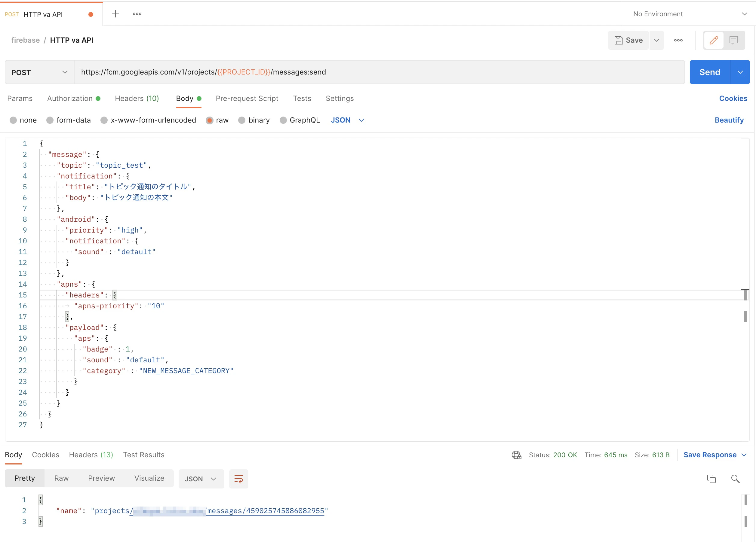
Task: Click the response network globe icon
Action: (516, 455)
